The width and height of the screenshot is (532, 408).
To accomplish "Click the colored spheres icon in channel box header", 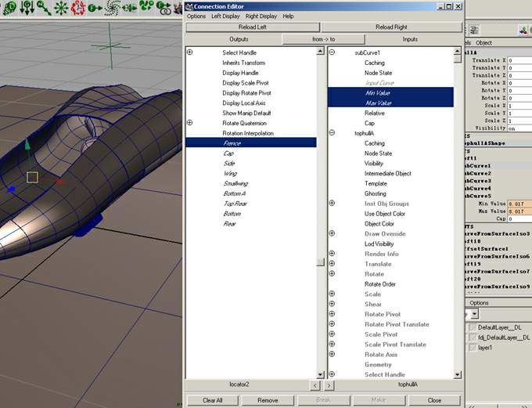I will click(x=523, y=31).
